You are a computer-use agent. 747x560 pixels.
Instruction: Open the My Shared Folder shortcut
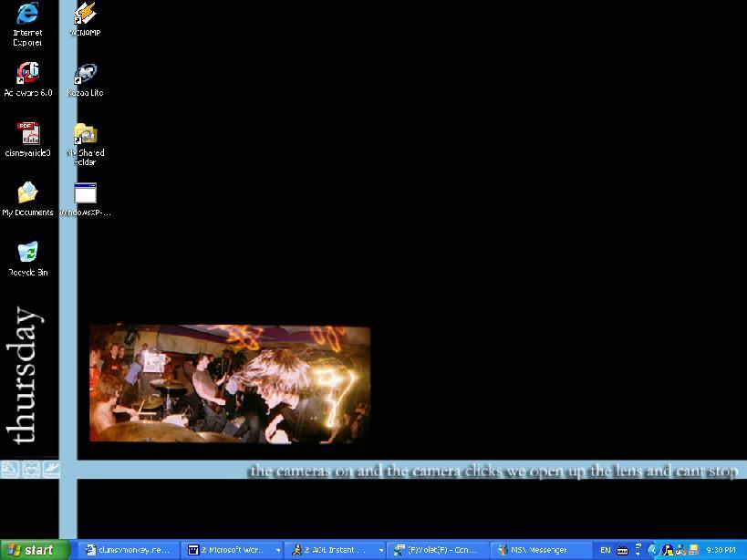pos(85,137)
